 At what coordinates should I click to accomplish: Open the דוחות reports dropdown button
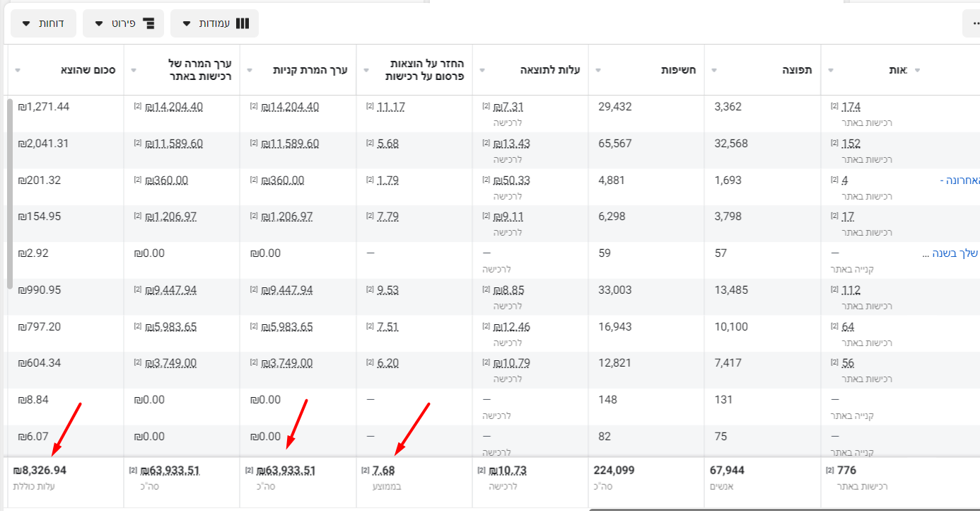(x=43, y=23)
